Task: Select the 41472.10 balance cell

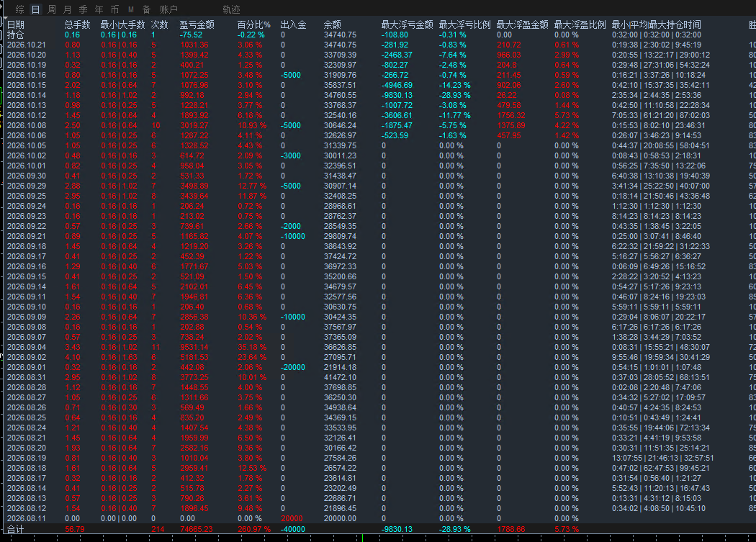Action: click(x=340, y=378)
